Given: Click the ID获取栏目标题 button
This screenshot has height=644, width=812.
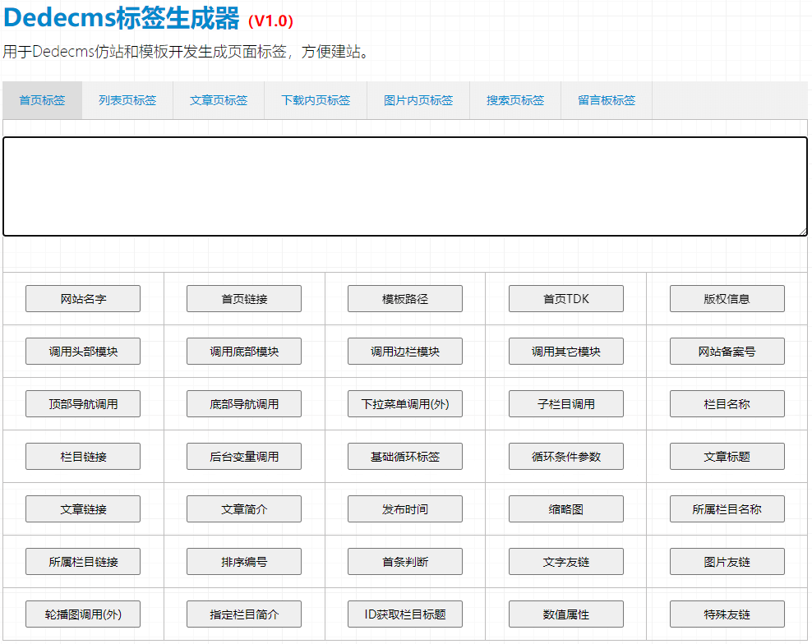Looking at the screenshot, I should [405, 614].
